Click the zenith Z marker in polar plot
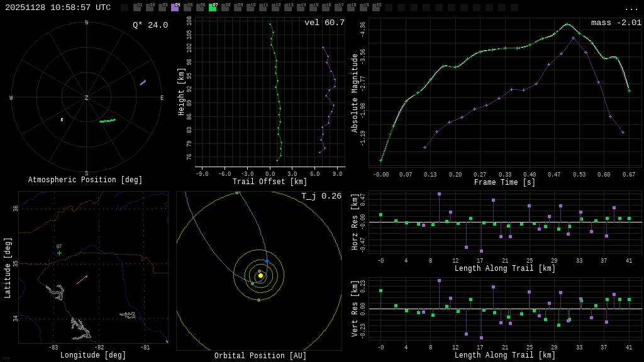 (x=87, y=98)
